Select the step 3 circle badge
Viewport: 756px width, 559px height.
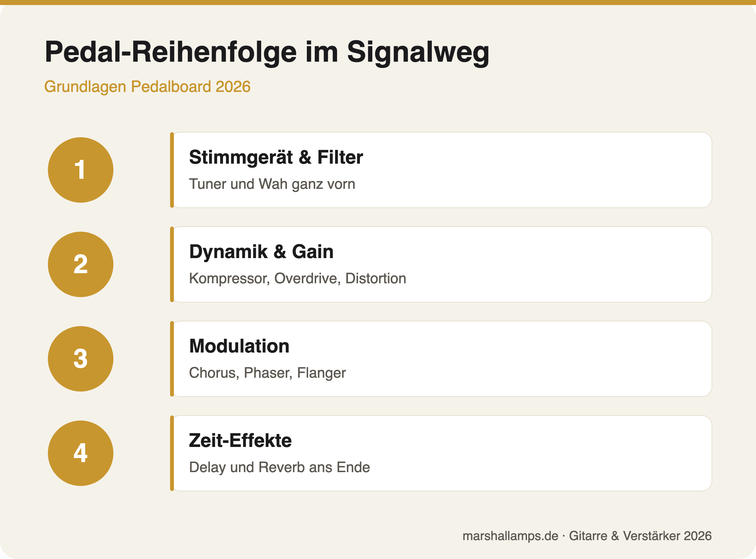click(81, 359)
